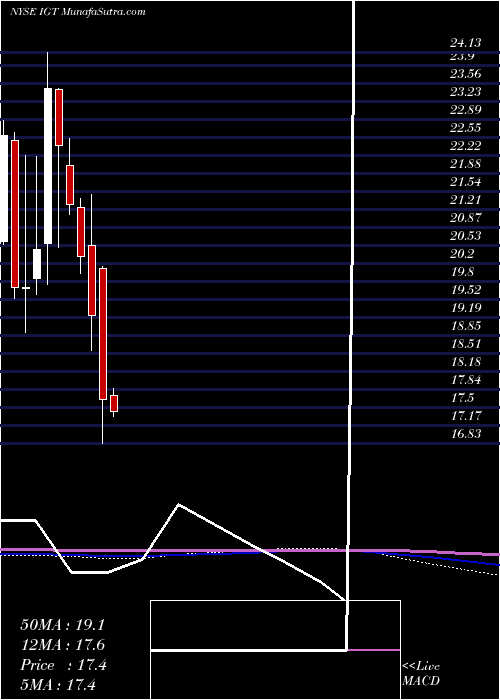Screen dimensions: 500x700
Task: Click the 5MA : 17.4 reading
Action: [58, 685]
